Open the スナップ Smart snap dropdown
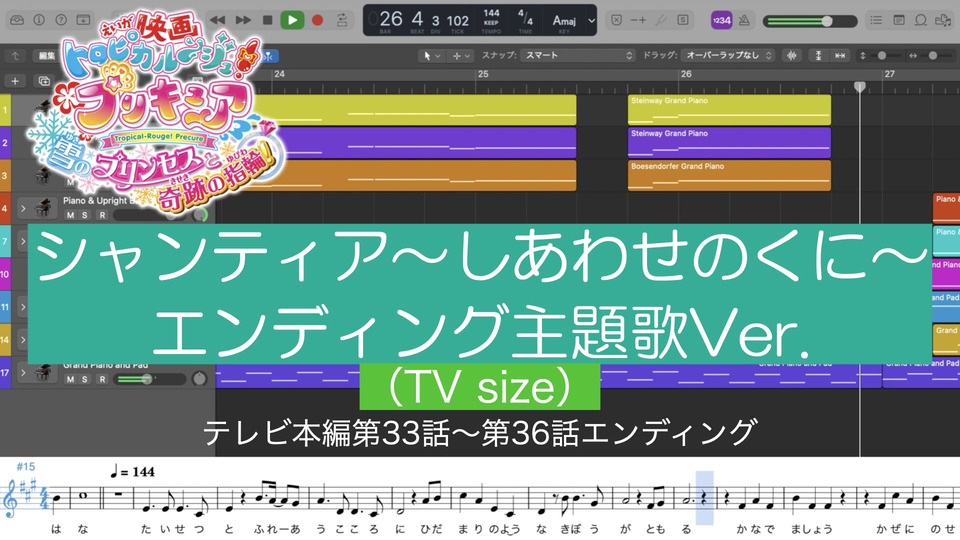This screenshot has width=960, height=540. [577, 56]
